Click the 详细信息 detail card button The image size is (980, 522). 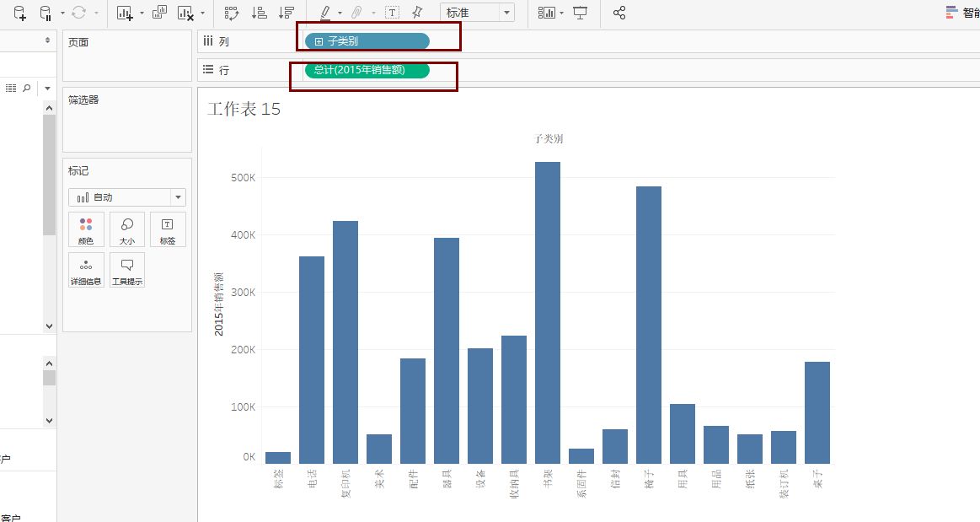point(86,270)
